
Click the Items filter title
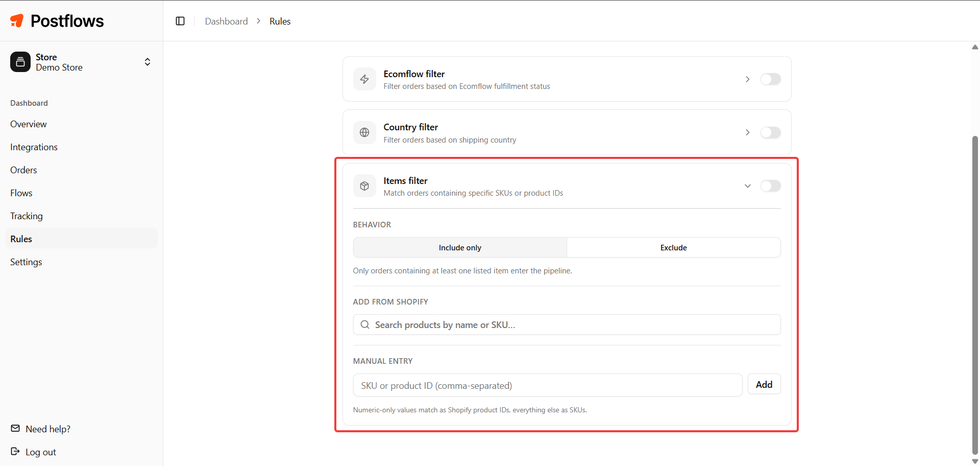(x=406, y=181)
